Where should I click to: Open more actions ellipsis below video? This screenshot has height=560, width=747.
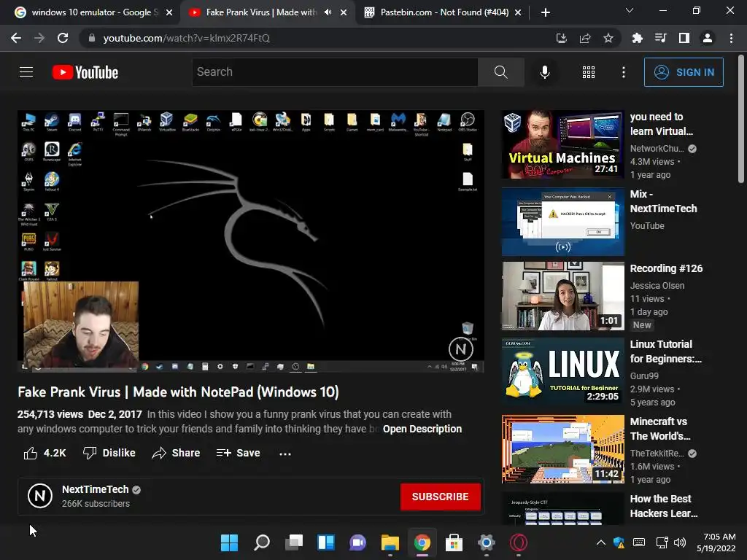pyautogui.click(x=285, y=454)
